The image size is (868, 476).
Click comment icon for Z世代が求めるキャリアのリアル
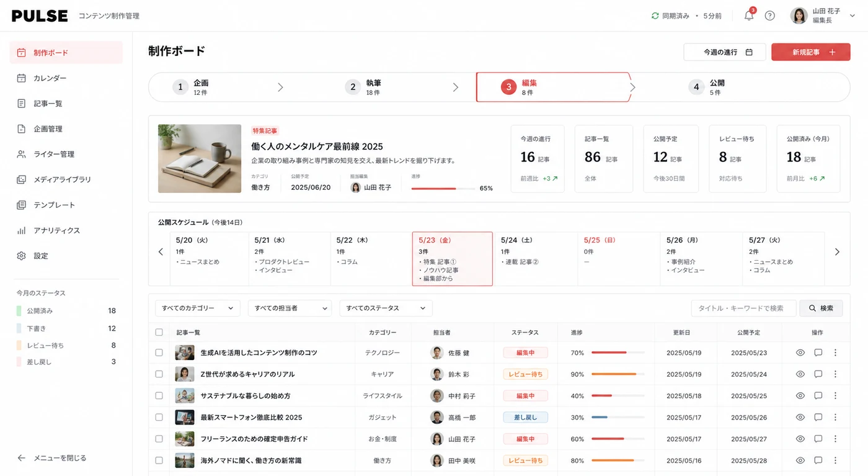pos(818,374)
